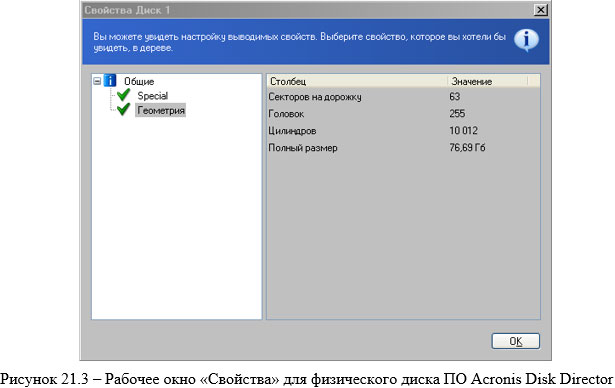Click the info speech bubble icon in banner

(x=526, y=40)
